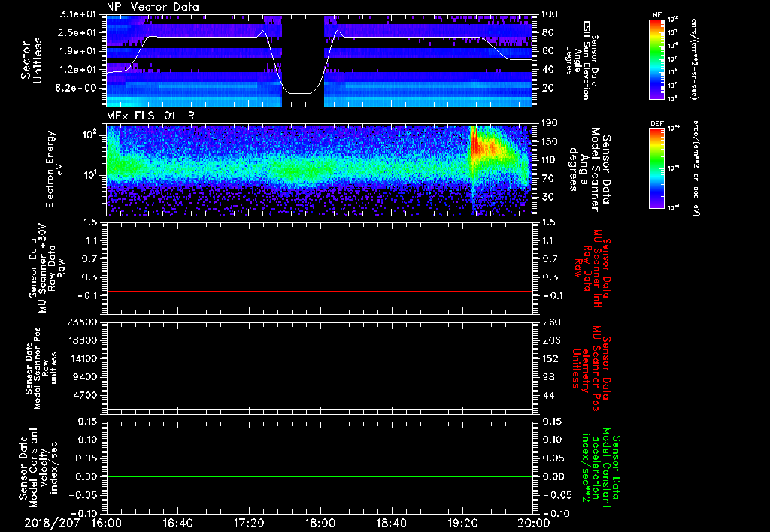
Task: Click the "ergs/(cm**2-sr-sec-eV)" units label
Action: coord(696,168)
